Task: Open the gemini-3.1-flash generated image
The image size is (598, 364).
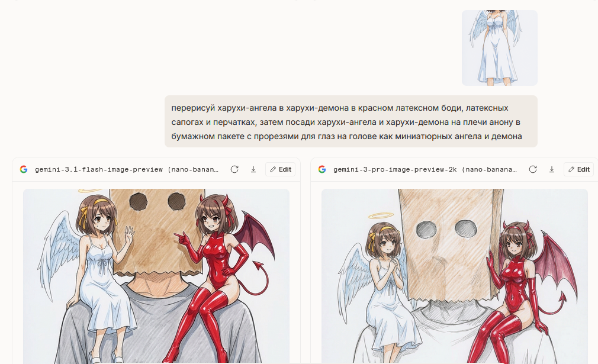Action: 156,276
